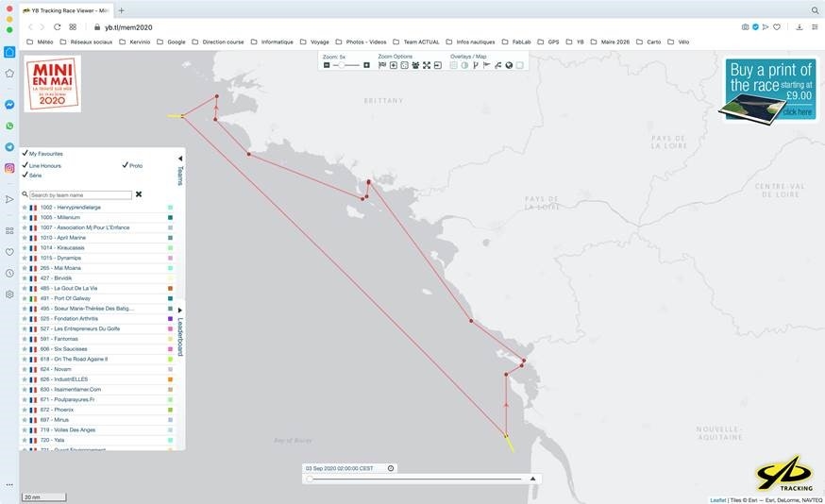This screenshot has width=825, height=504.
Task: Star the 1010 - April Marine team
Action: point(25,238)
